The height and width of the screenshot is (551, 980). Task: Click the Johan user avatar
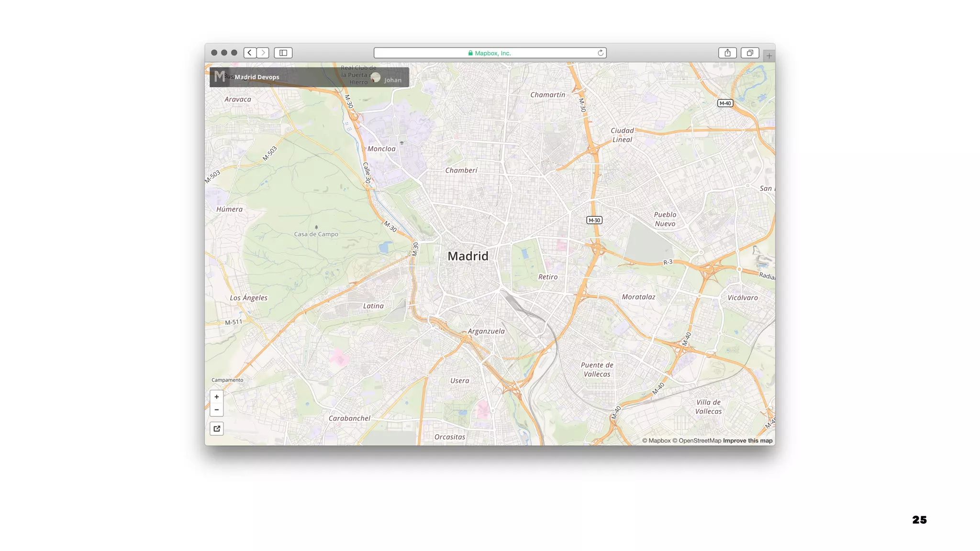coord(376,77)
